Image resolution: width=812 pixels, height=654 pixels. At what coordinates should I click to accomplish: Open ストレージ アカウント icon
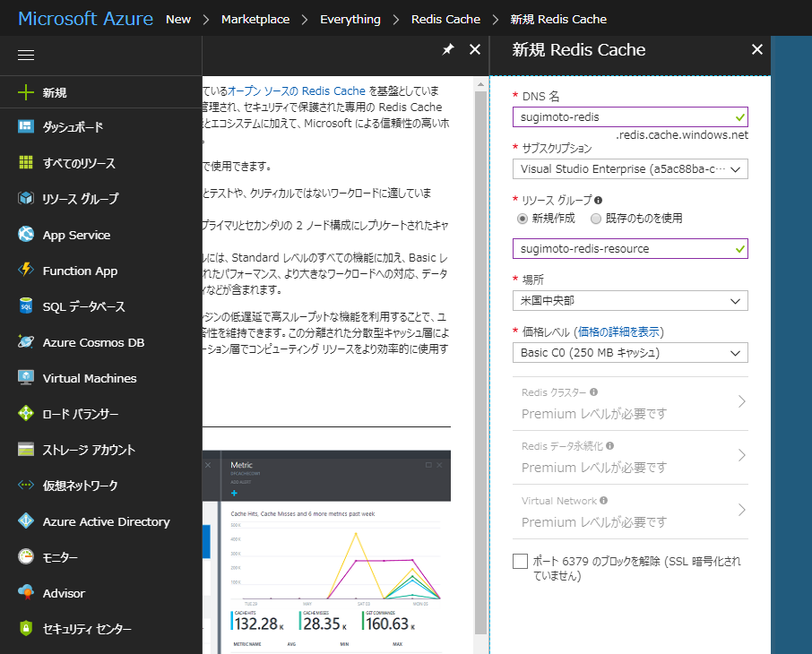(26, 449)
